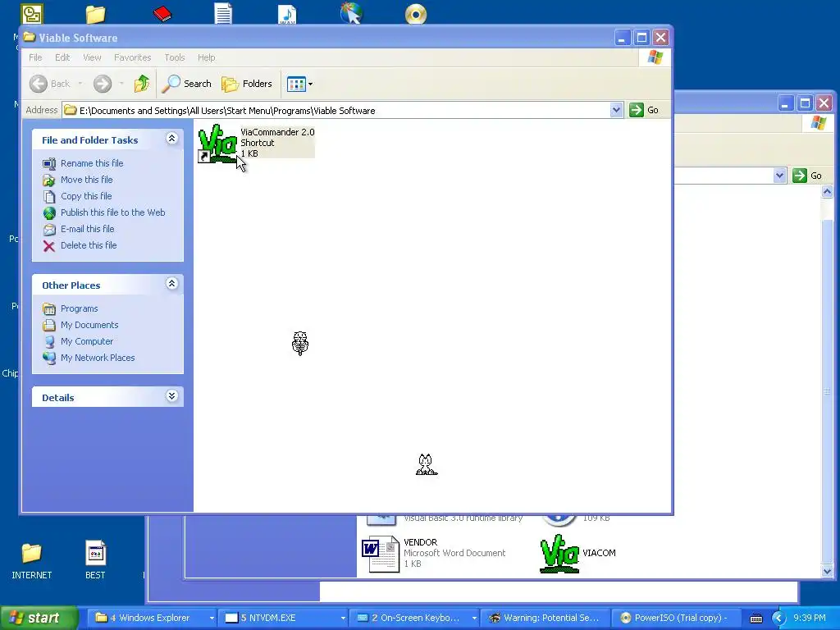The image size is (840, 630).
Task: Open Programs in Other Places
Action: 79,308
